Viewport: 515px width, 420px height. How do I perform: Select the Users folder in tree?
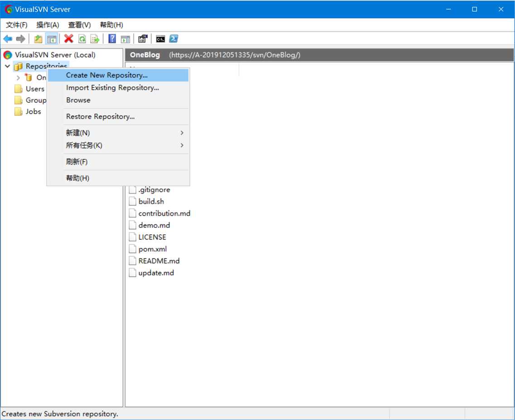[x=35, y=89]
